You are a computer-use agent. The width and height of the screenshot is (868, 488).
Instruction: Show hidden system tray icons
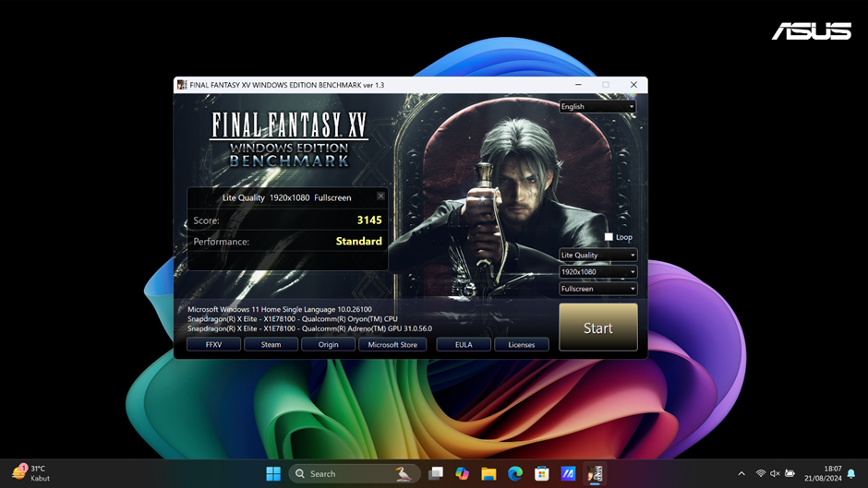741,473
